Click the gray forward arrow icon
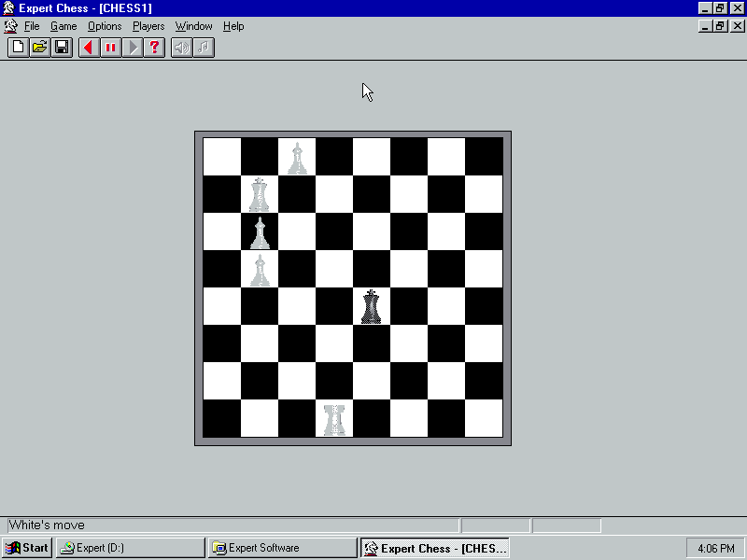Viewport: 747px width, 560px height. 133,48
